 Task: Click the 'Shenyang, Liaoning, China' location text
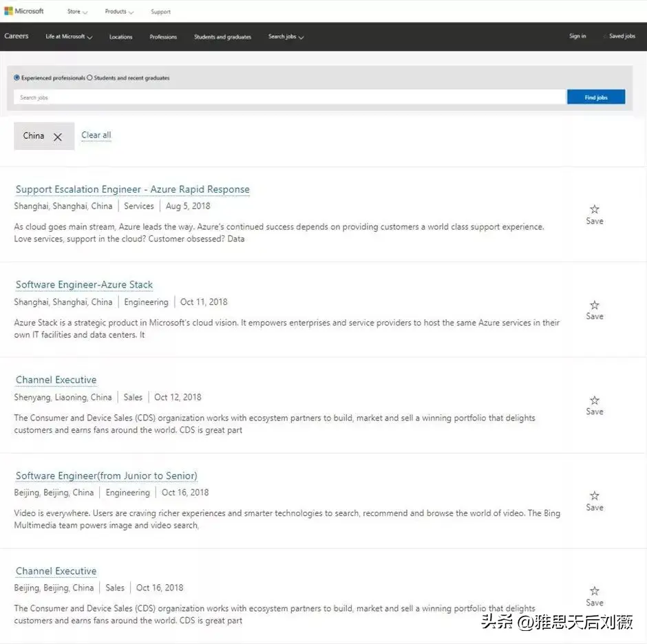pyautogui.click(x=63, y=397)
